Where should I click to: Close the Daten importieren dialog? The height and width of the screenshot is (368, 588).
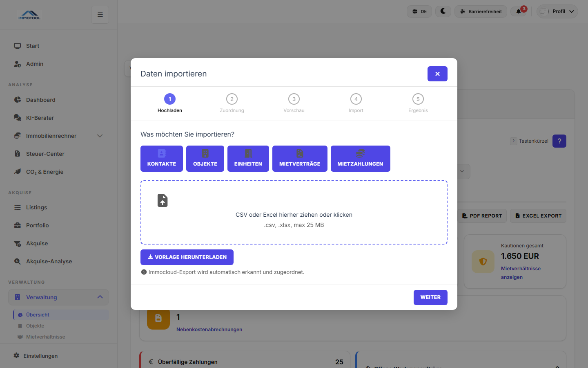pos(437,74)
